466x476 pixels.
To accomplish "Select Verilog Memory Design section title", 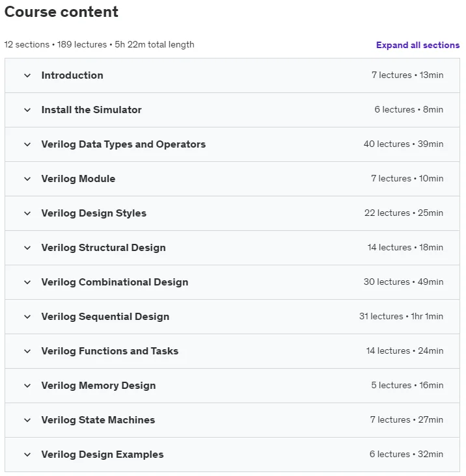I will coord(98,386).
